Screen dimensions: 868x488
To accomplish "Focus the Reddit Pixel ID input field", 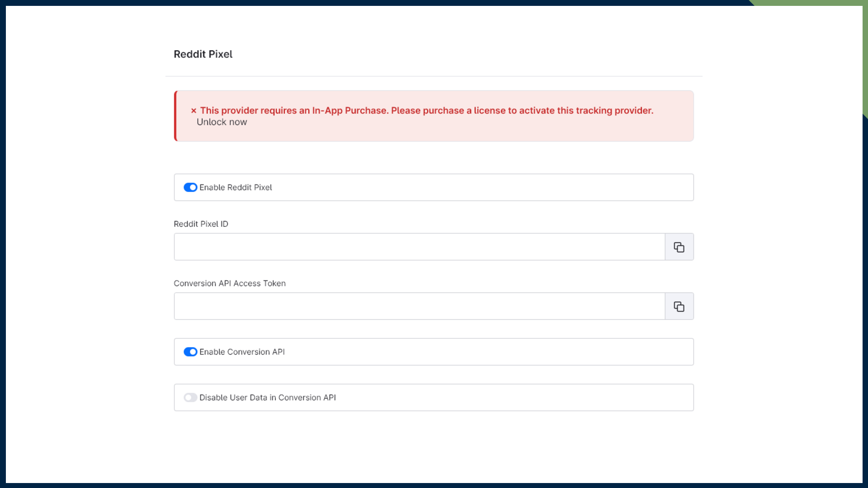I will click(x=419, y=247).
